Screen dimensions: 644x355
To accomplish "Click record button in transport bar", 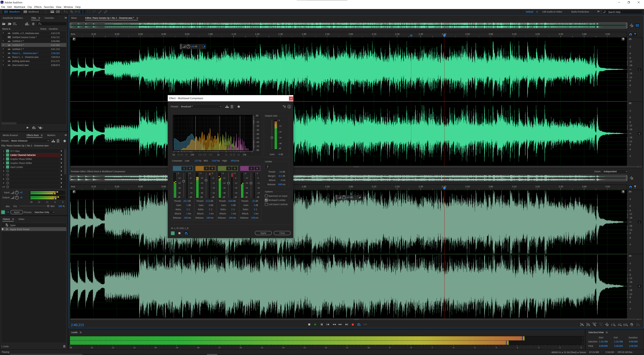I will [353, 324].
